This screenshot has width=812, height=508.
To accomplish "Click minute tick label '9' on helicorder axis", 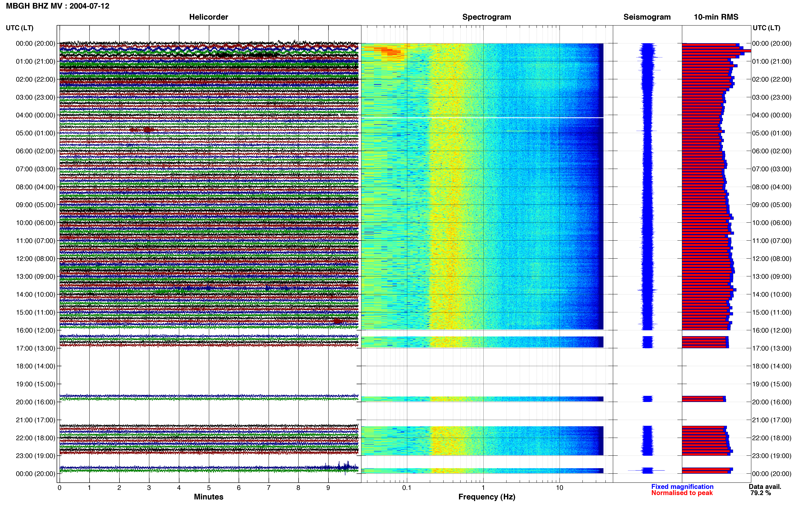I will 328,488.
